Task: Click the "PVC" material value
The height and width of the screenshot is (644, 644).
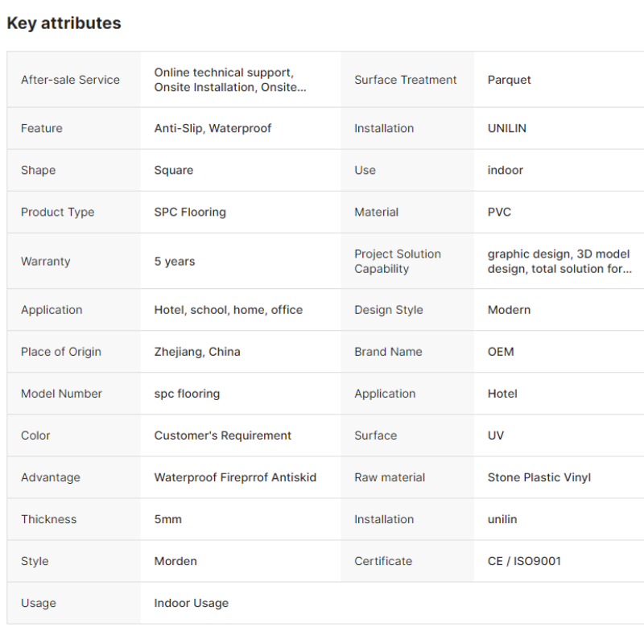Action: [x=499, y=212]
